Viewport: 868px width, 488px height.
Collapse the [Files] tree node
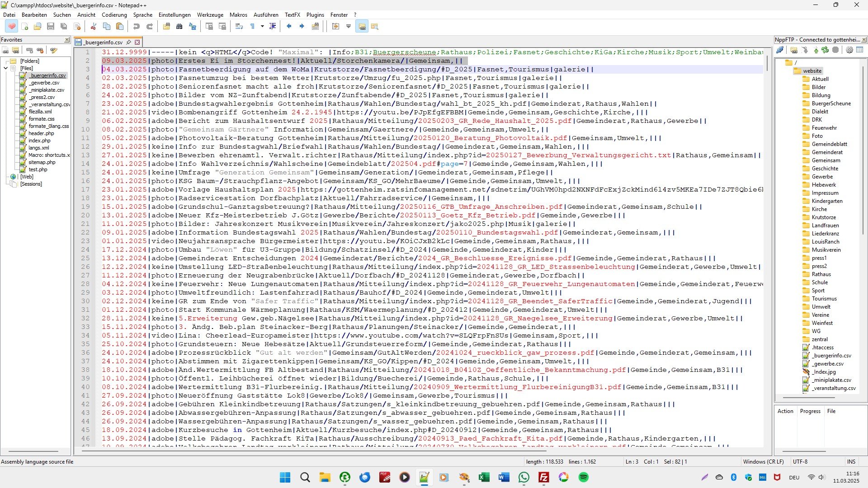5,68
